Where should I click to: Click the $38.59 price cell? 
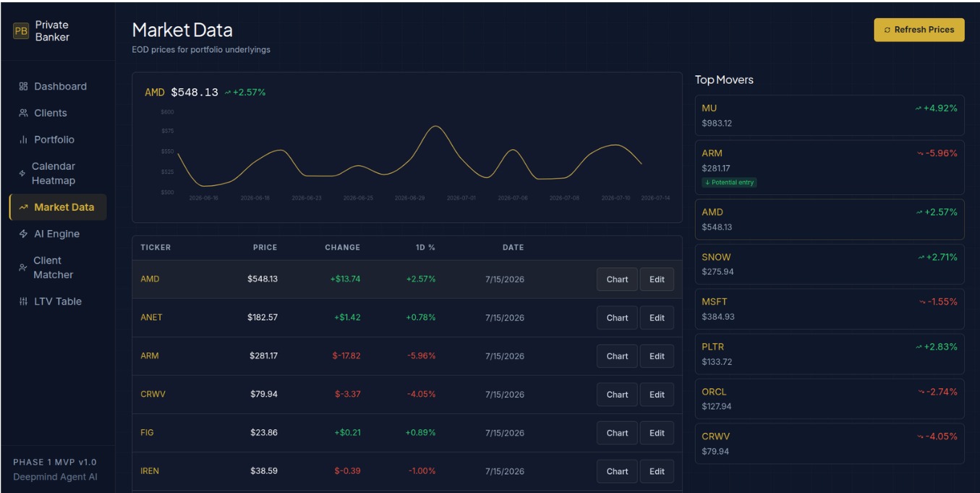(264, 471)
